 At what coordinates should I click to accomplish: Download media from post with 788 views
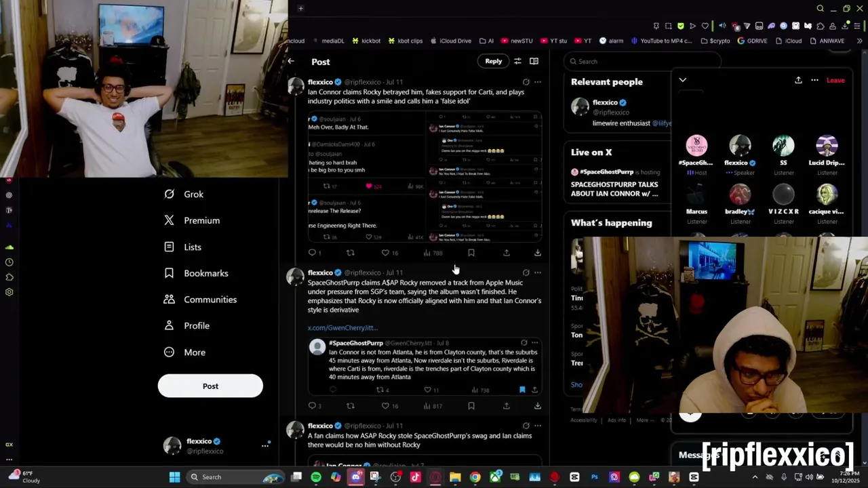(538, 253)
